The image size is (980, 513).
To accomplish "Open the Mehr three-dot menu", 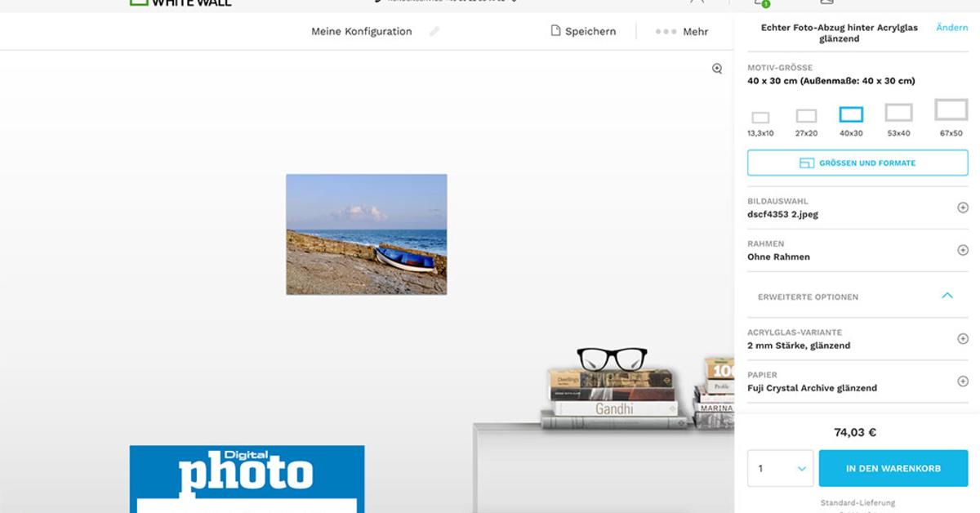I will point(682,31).
